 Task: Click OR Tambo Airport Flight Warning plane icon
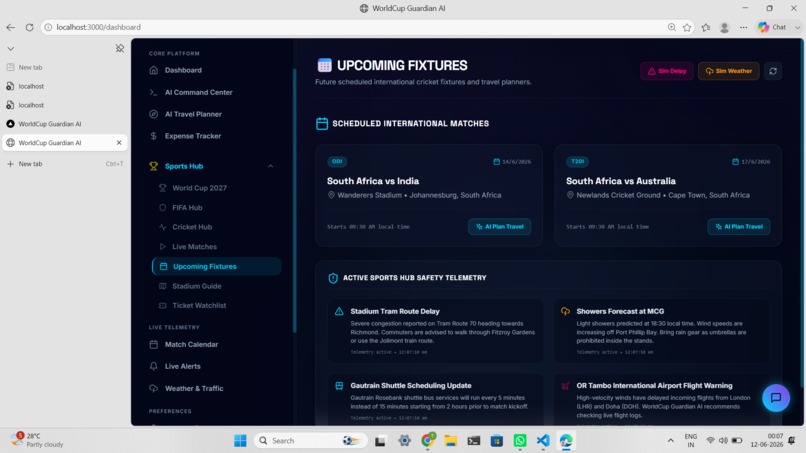click(565, 386)
